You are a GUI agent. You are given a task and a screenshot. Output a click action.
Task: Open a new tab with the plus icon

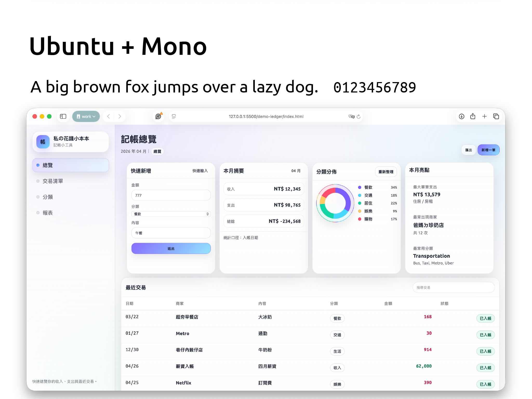tap(485, 116)
